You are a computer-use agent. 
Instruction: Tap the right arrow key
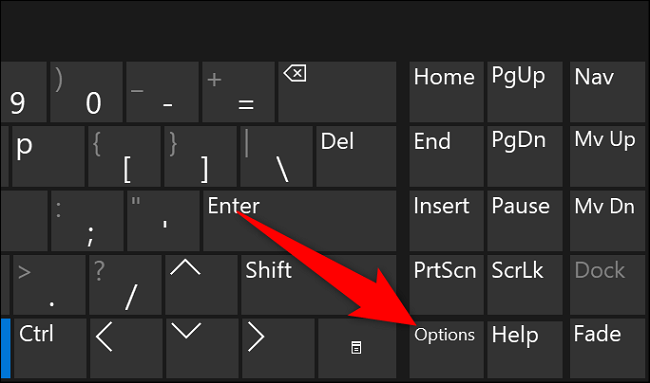click(x=279, y=349)
